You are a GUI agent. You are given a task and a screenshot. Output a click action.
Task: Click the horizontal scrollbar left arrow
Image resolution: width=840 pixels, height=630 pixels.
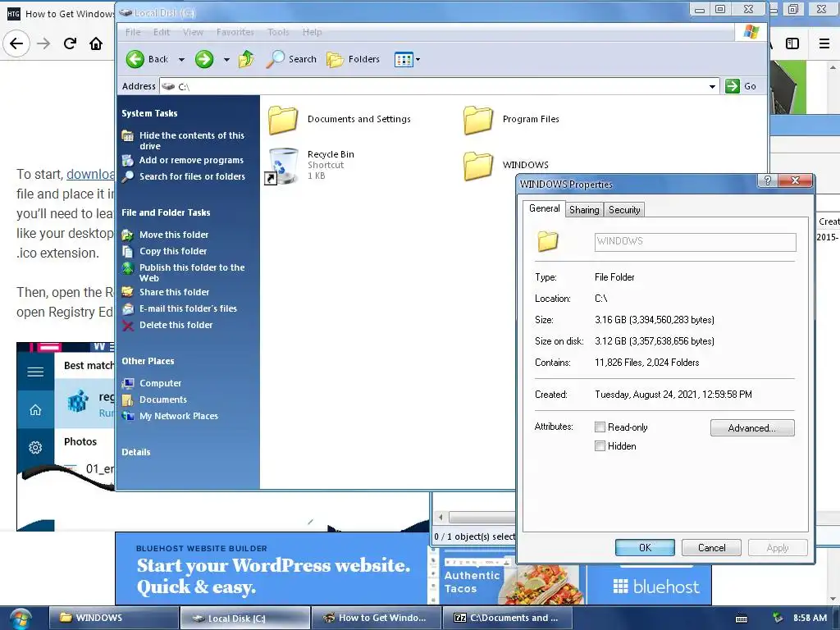(x=441, y=518)
